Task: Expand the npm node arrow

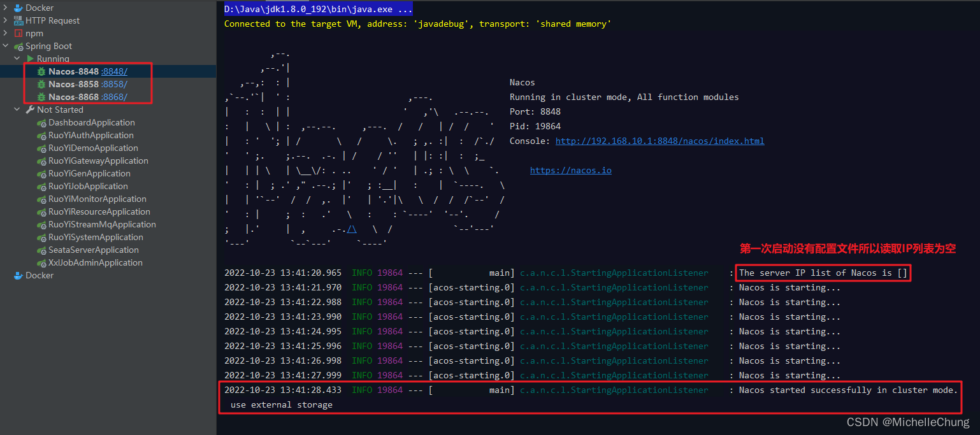Action: pyautogui.click(x=6, y=33)
